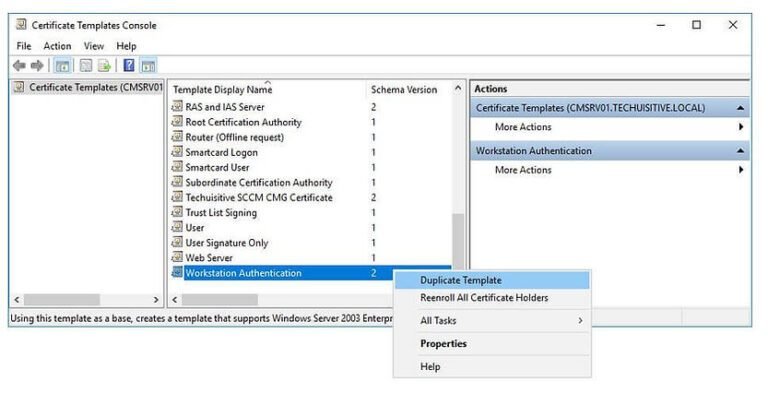768x393 pixels.
Task: Click the icon beside RAS and IAS Server
Action: [177, 106]
